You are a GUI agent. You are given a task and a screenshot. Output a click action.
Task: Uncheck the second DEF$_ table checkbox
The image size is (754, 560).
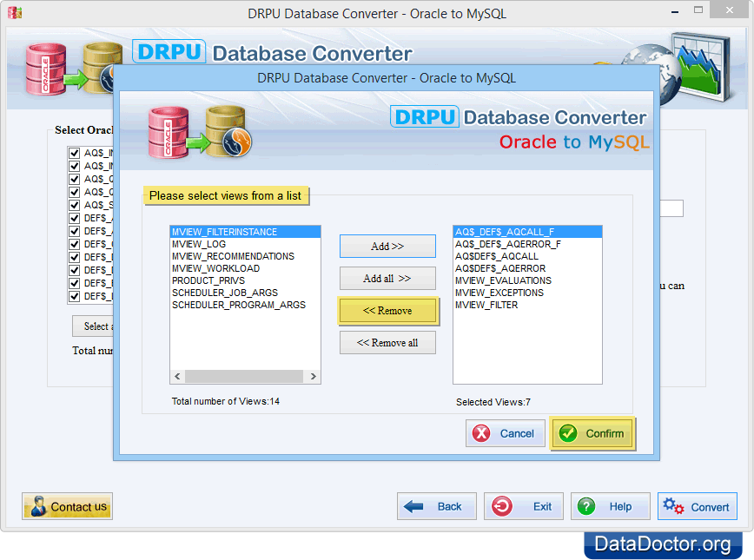(74, 231)
